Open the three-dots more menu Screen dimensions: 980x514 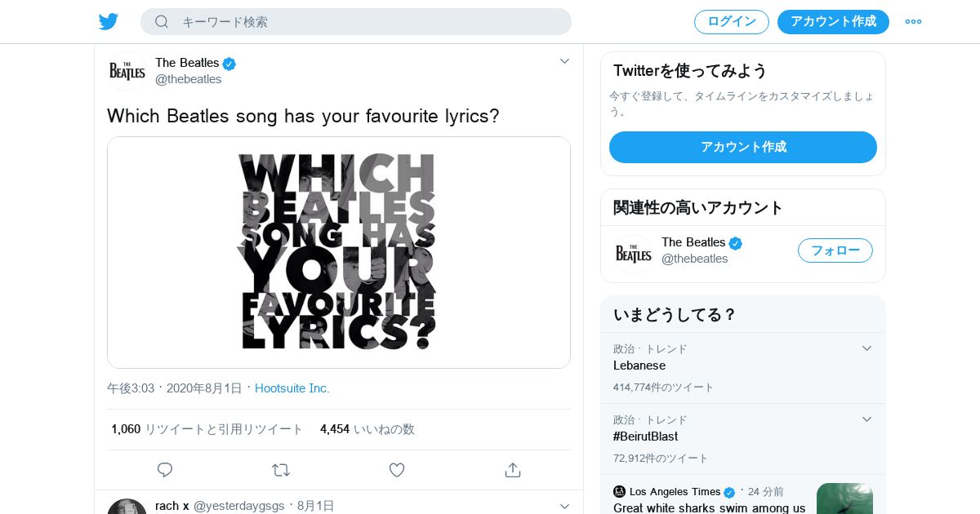[x=913, y=21]
